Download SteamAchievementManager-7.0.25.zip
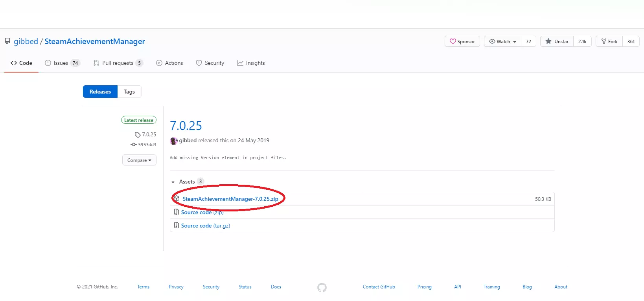The image size is (644, 301). [230, 199]
